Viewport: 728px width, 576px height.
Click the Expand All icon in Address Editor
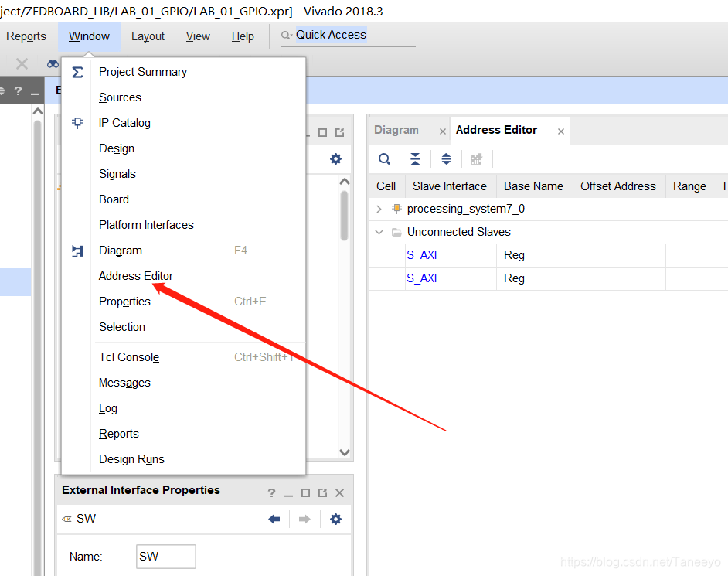tap(446, 159)
